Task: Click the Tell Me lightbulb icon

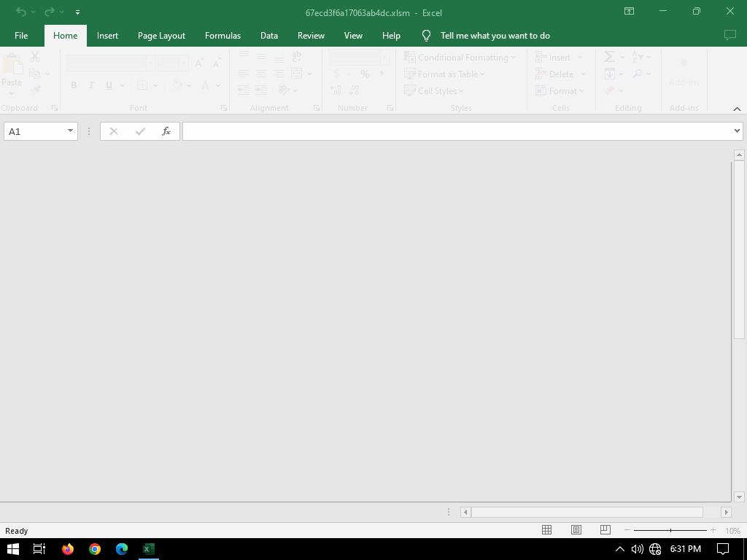Action: coord(427,35)
